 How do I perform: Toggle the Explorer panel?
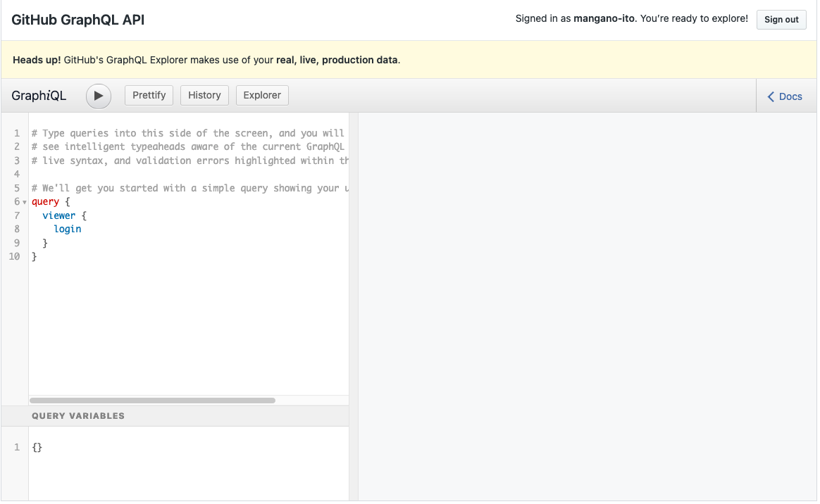tap(262, 96)
